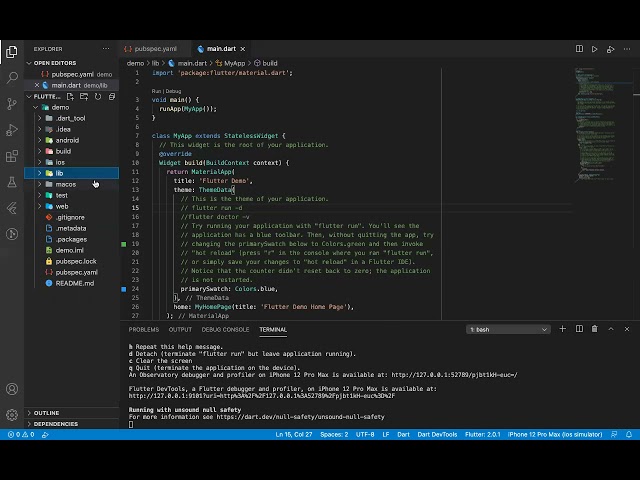
Task: Open the Run and Debug view
Action: click(x=12, y=129)
